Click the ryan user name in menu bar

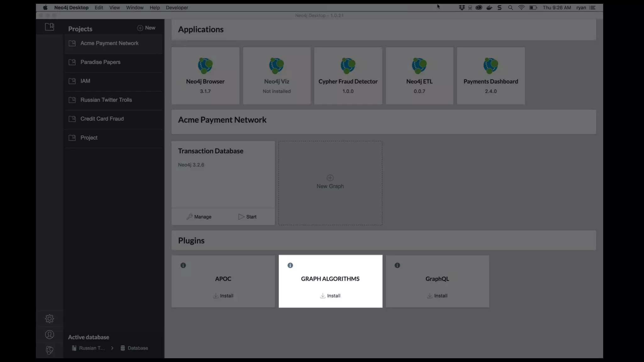pos(581,8)
